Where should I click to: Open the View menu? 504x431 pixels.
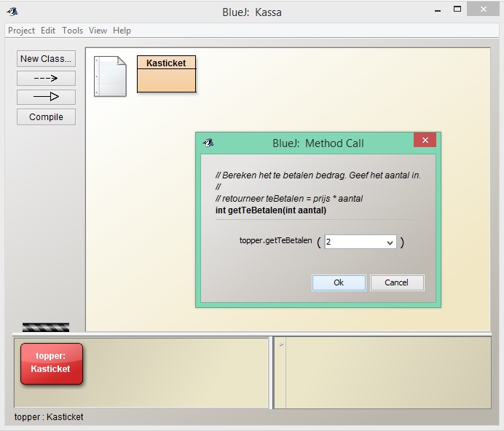[98, 31]
